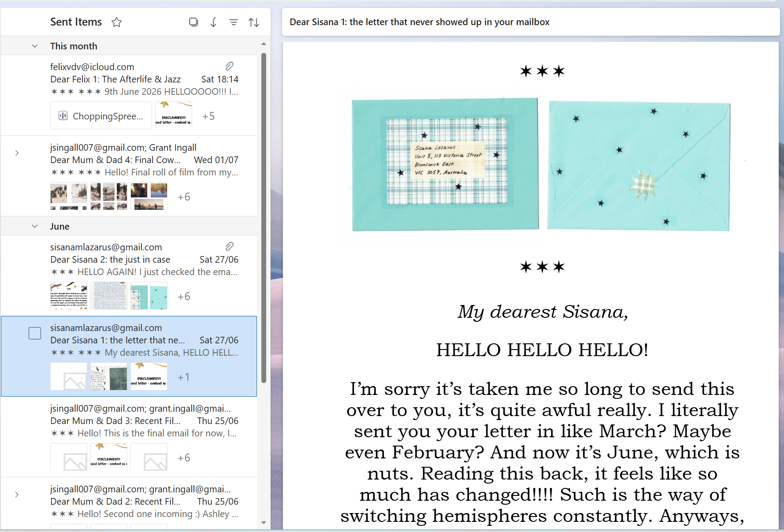Open Dear Sisana 2: the just in case
Screen dimensions: 784x532
pyautogui.click(x=129, y=275)
